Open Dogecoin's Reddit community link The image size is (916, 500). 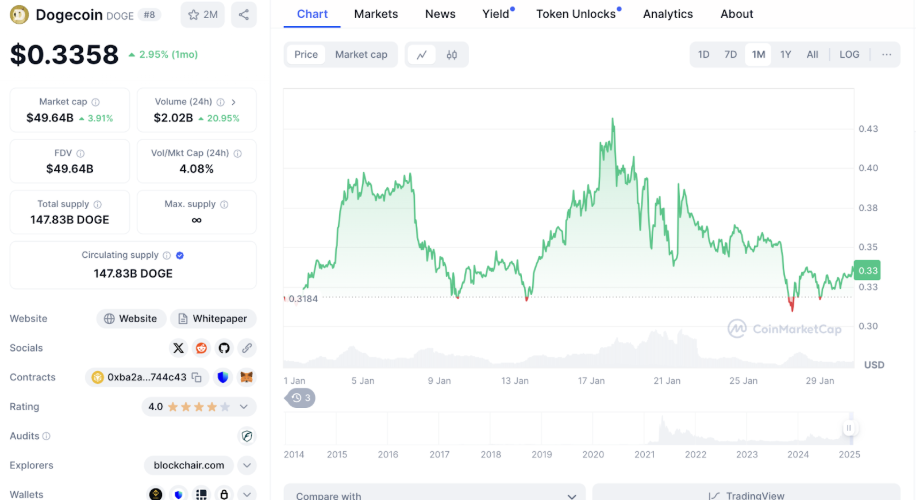(202, 348)
